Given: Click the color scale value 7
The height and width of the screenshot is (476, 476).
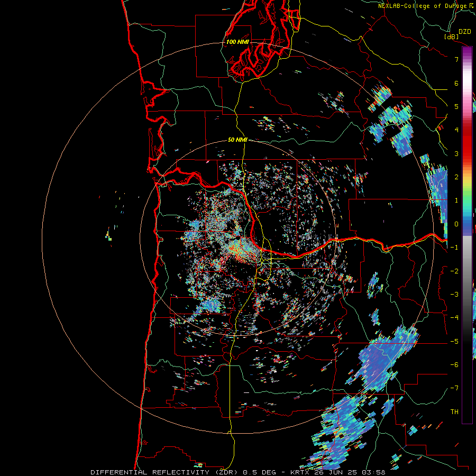Looking at the screenshot, I should pyautogui.click(x=456, y=59).
